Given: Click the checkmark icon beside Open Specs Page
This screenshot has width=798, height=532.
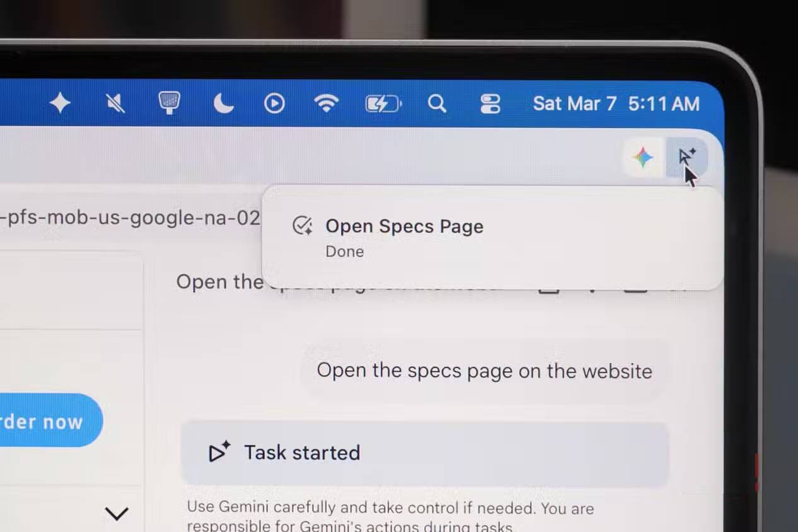Looking at the screenshot, I should pyautogui.click(x=302, y=226).
